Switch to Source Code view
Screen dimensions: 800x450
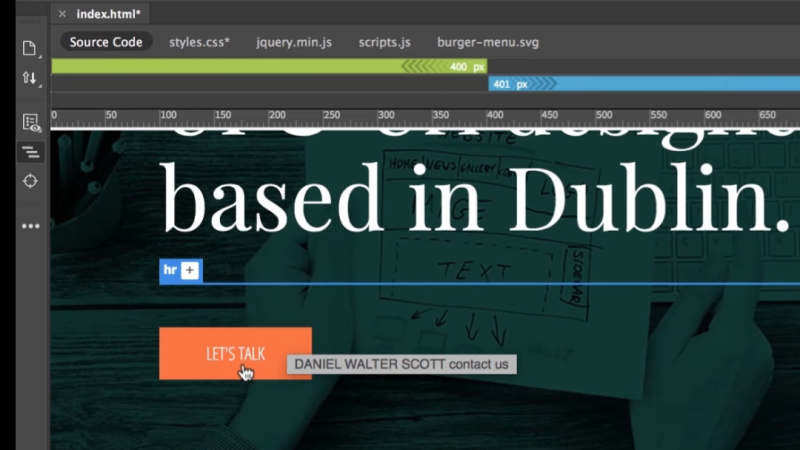tap(106, 42)
